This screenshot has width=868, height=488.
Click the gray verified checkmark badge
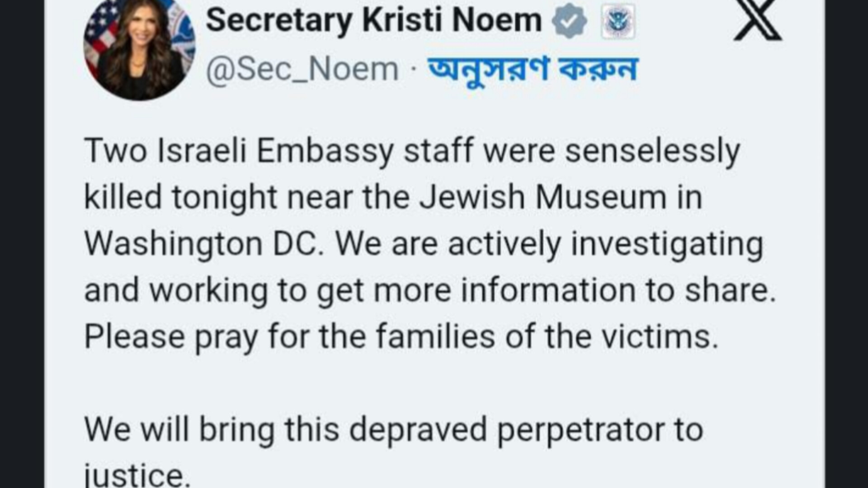569,21
